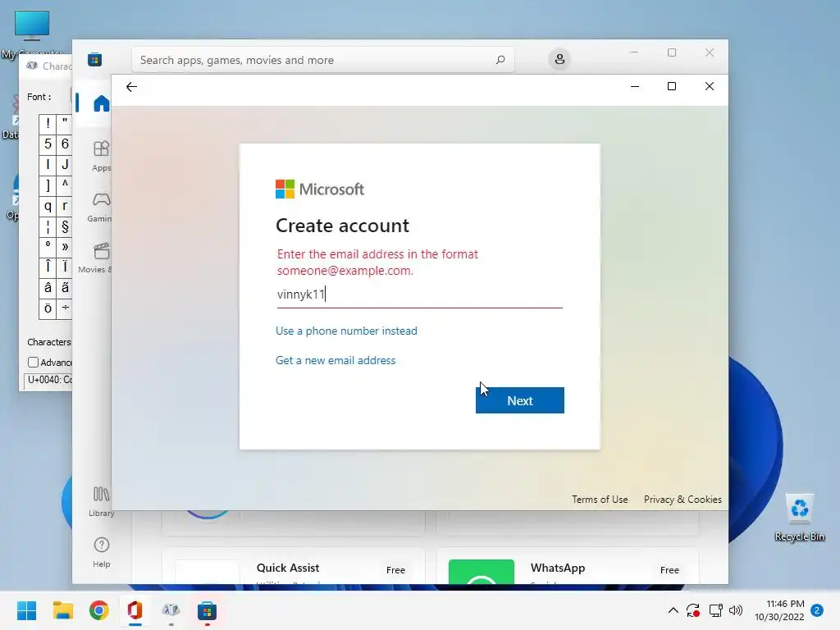The height and width of the screenshot is (630, 840).
Task: Open the notifications badge showing 2
Action: pos(817,610)
